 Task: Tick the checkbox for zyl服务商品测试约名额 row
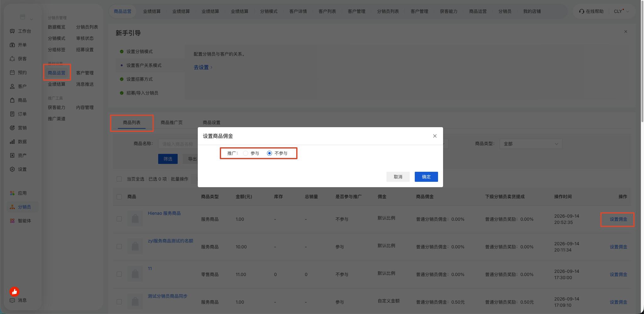(x=119, y=246)
